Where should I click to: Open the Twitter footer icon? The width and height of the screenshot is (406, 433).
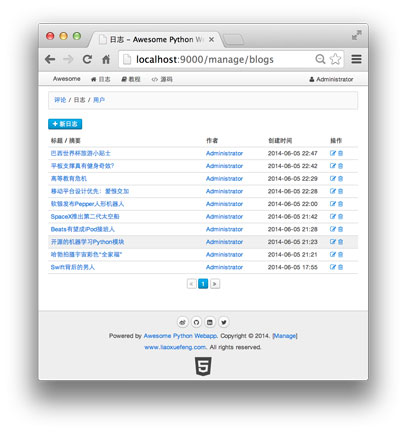[224, 322]
